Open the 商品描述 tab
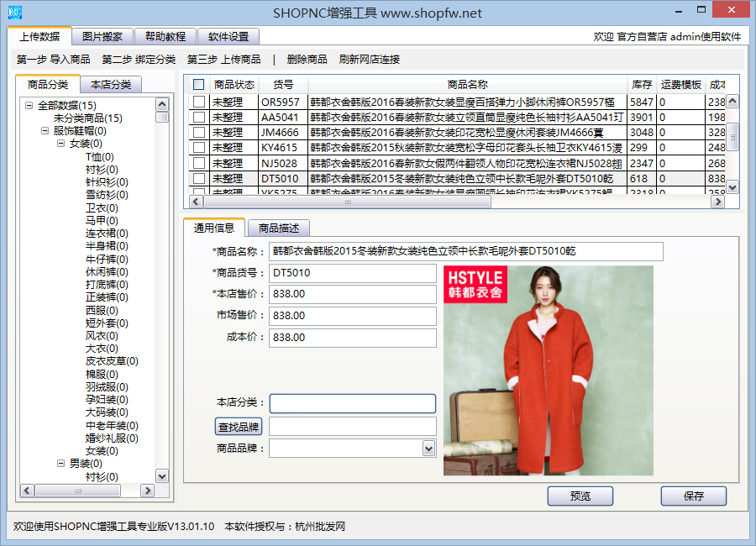The image size is (756, 546). point(279,228)
